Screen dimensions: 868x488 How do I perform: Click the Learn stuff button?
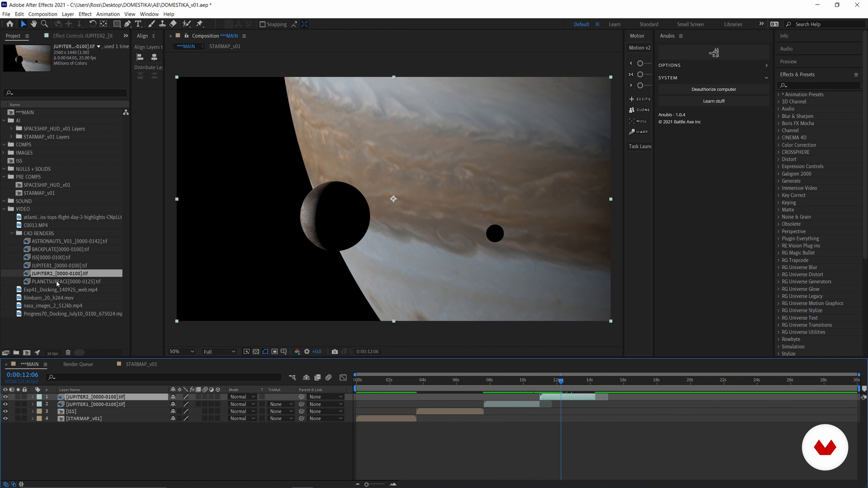[x=713, y=101]
